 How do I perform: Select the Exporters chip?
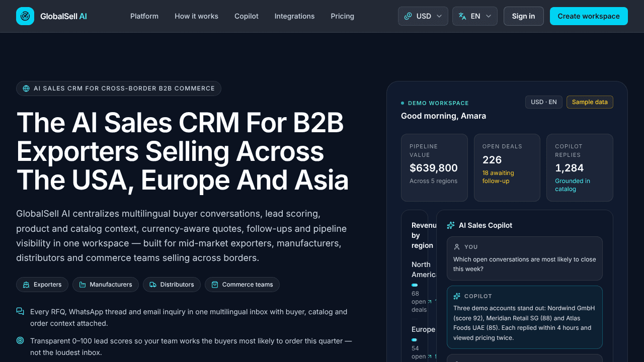point(42,285)
